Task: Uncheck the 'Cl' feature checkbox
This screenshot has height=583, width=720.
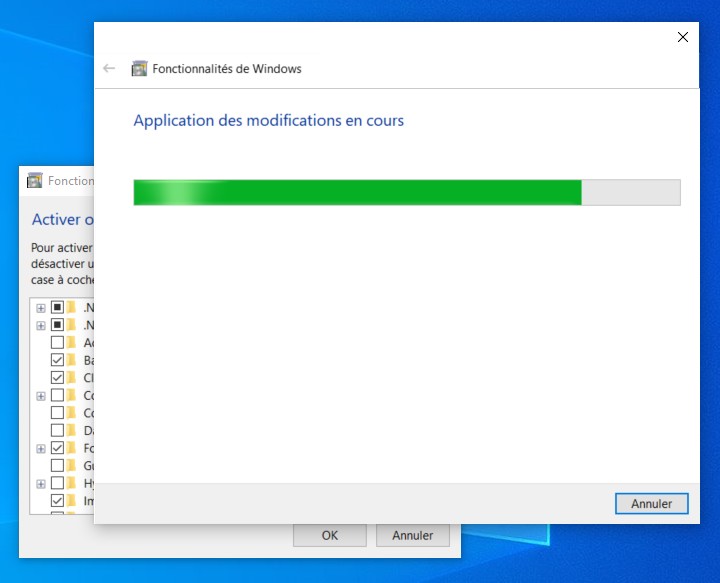Action: 57,377
